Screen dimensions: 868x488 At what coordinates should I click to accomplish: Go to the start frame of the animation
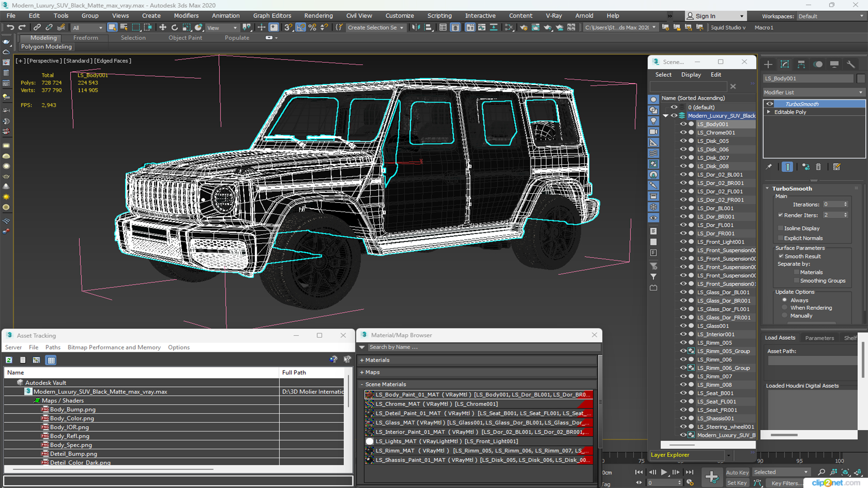(639, 472)
